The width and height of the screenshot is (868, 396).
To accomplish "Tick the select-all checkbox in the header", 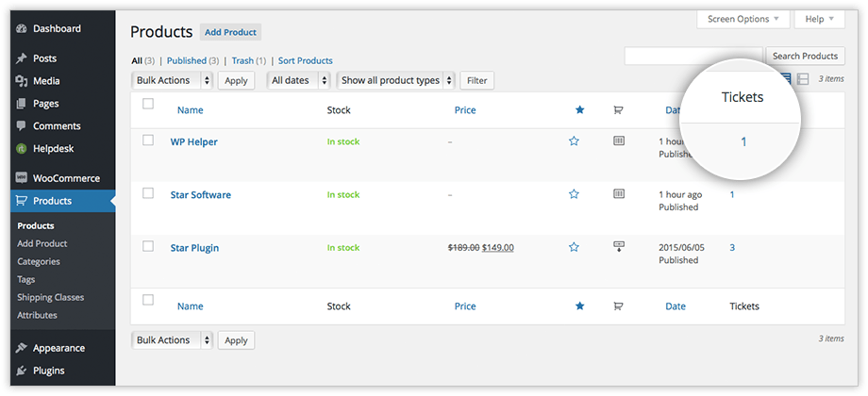I will click(x=148, y=104).
